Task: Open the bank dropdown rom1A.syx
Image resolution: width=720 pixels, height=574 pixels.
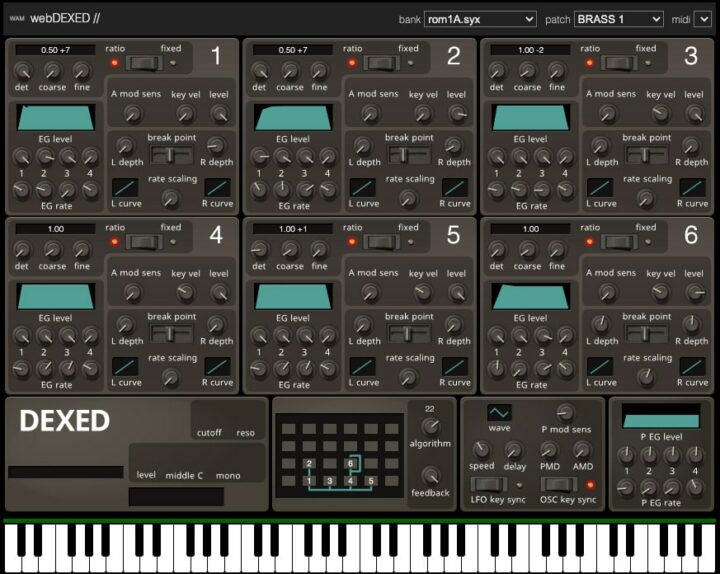Action: coord(480,19)
